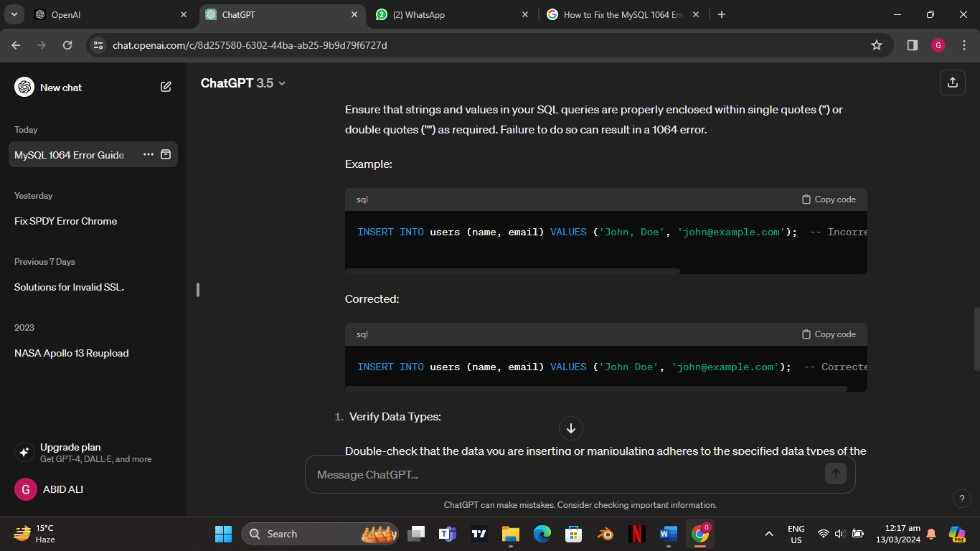This screenshot has height=551, width=980.
Task: Click the share chat icon
Action: (x=953, y=83)
